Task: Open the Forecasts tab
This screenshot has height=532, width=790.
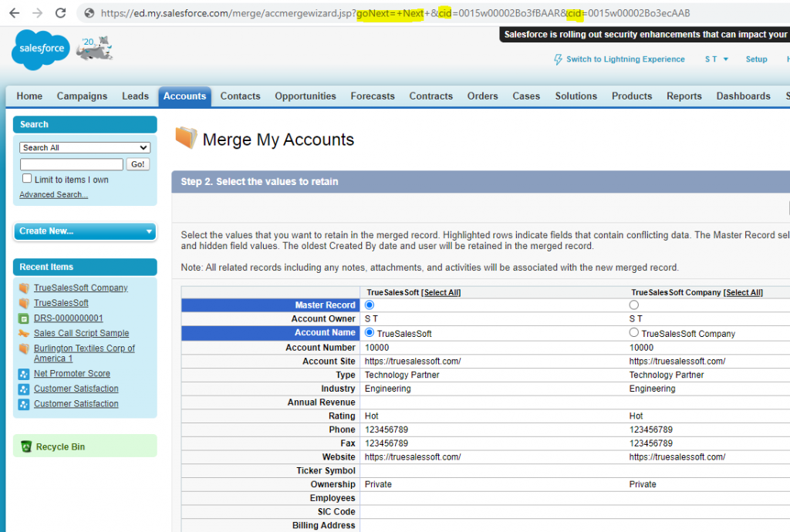Action: 373,96
